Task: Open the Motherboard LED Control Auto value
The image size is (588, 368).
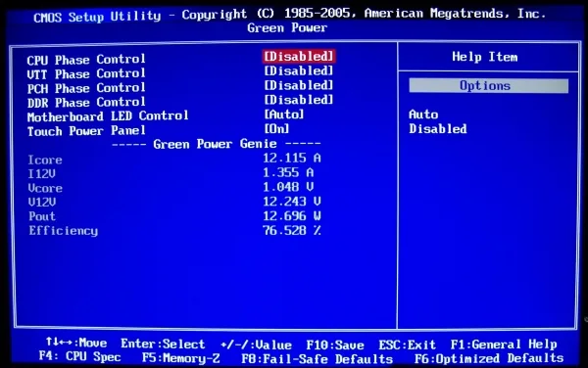Action: coord(284,115)
